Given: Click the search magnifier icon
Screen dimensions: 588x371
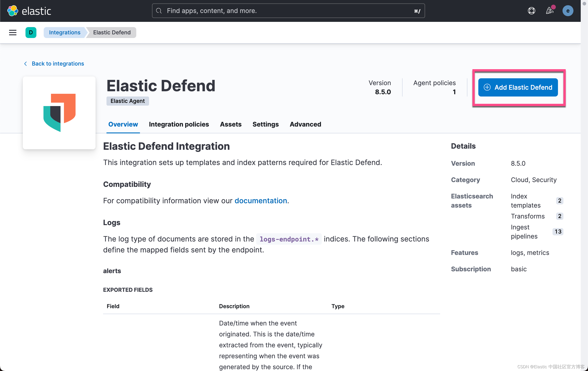Looking at the screenshot, I should pyautogui.click(x=159, y=11).
